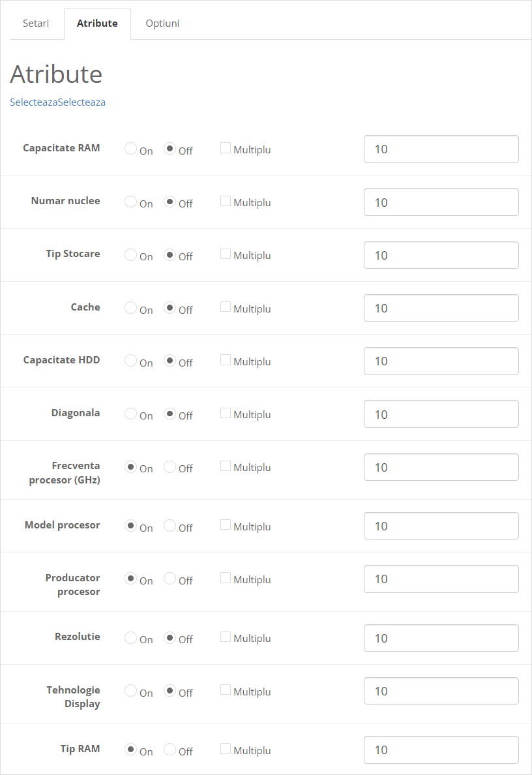Tick the Multiplu checkbox for Cache
Viewport: 532px width, 775px height.
[226, 307]
